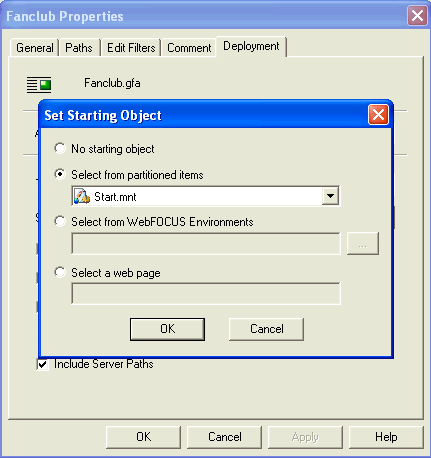Click the WebFOCUS Environments browse ellipsis button
The width and height of the screenshot is (431, 458).
point(363,244)
